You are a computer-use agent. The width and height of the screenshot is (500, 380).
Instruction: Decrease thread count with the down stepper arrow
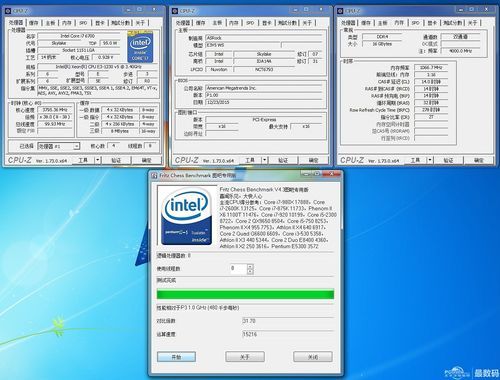coord(250,271)
